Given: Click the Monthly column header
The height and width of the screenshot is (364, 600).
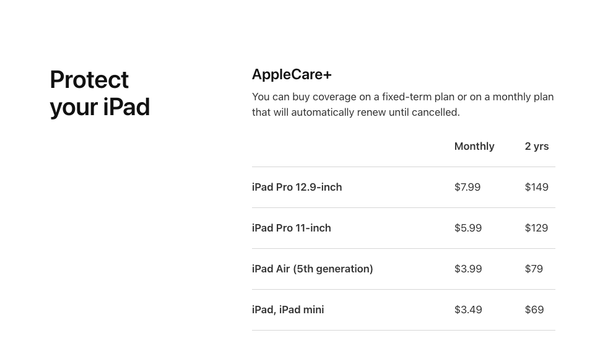Looking at the screenshot, I should [474, 147].
